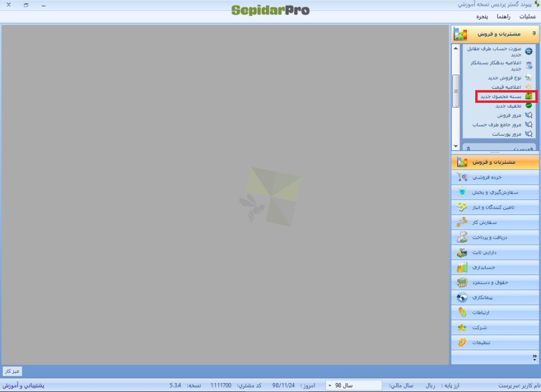Click the green تخفیف جدید icon
This screenshot has width=541, height=392.
coord(528,105)
